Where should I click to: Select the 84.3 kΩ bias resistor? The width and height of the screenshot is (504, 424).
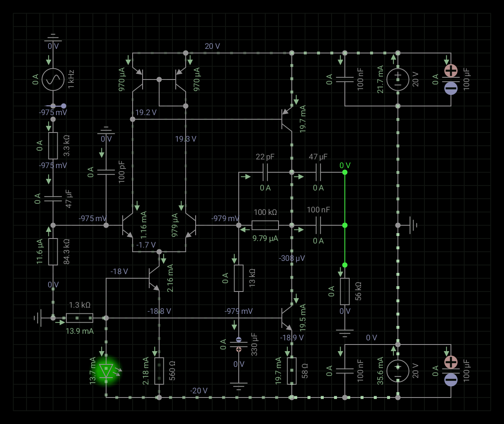pyautogui.click(x=53, y=252)
